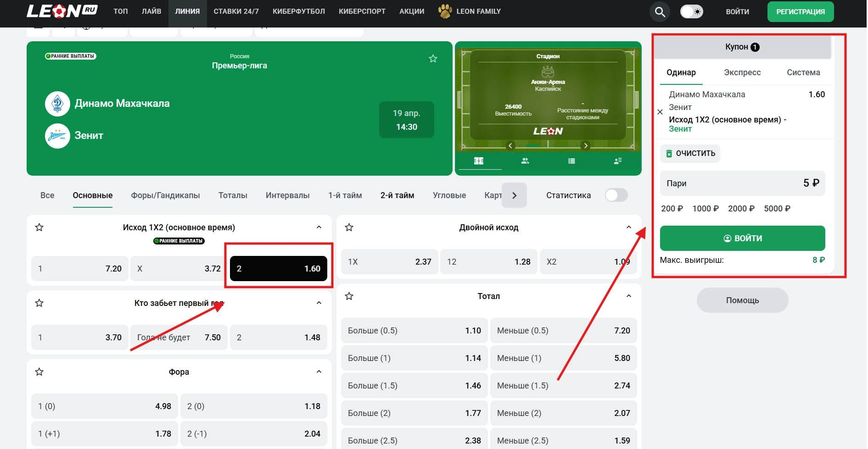Go to next stadium widget slide
This screenshot has height=449, width=868.
pos(585,146)
